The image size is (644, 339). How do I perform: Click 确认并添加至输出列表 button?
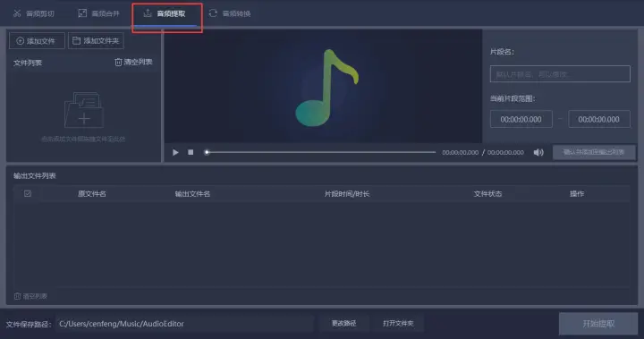click(594, 152)
